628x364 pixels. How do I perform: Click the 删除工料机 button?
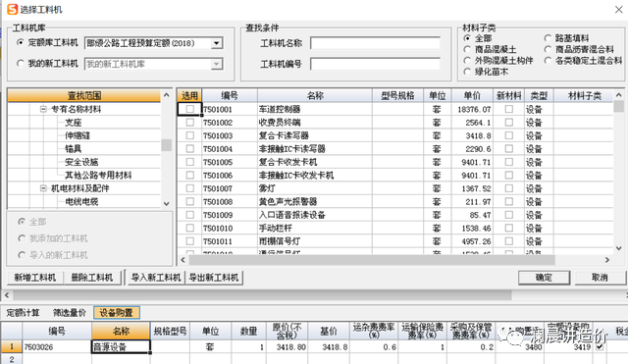(91, 277)
